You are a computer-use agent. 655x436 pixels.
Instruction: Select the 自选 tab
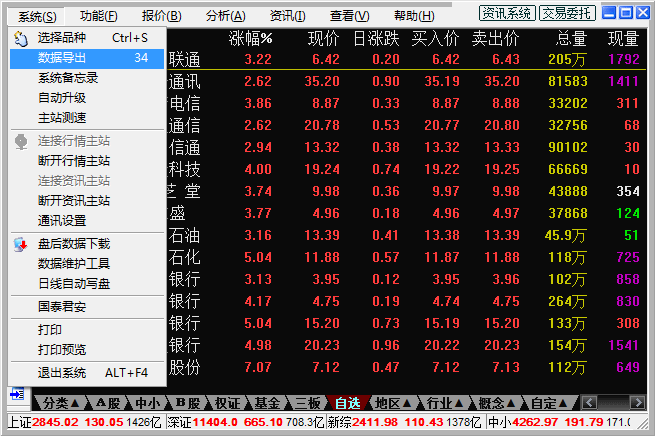[348, 403]
